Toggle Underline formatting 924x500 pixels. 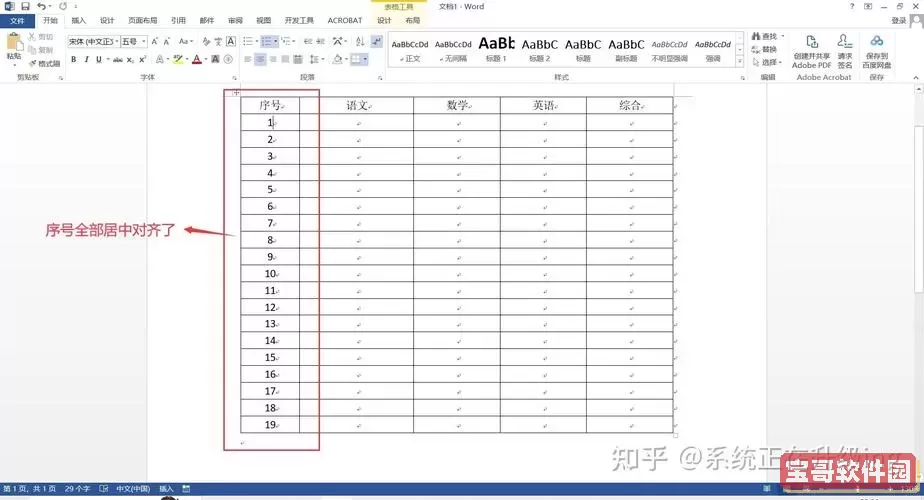pos(98,60)
